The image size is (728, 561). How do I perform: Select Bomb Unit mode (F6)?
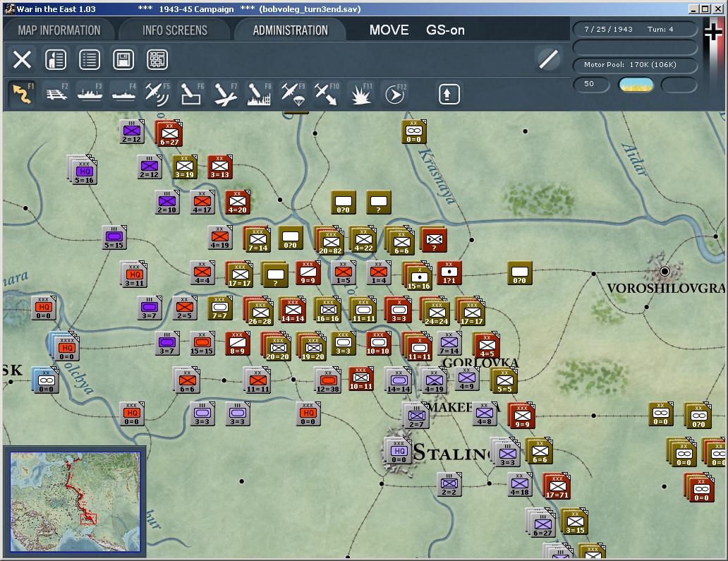click(x=191, y=94)
